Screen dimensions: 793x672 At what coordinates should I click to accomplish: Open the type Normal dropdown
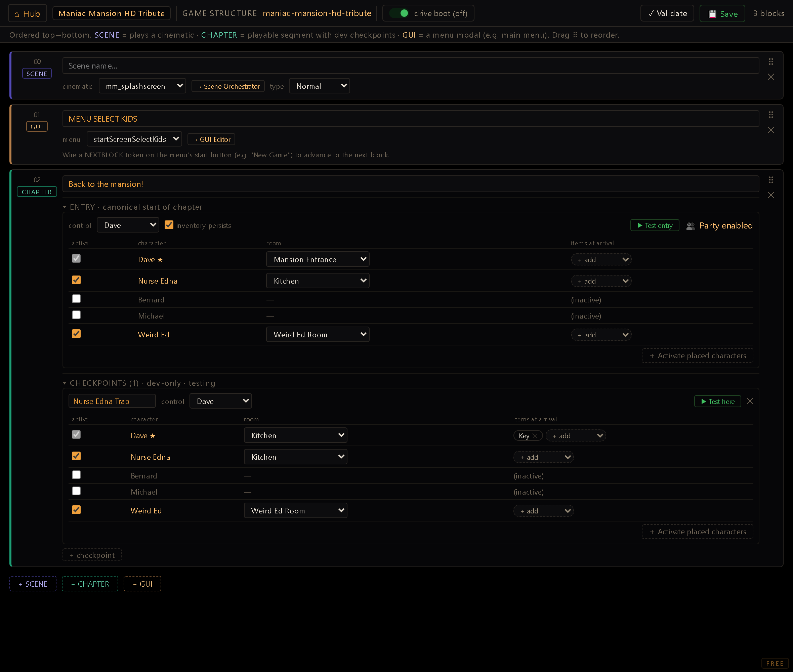coord(319,86)
